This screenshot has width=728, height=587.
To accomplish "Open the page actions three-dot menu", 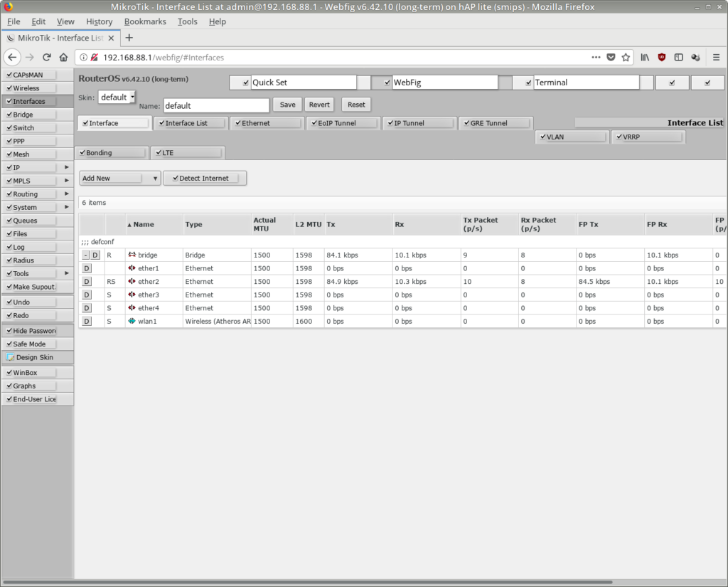I will click(x=596, y=57).
